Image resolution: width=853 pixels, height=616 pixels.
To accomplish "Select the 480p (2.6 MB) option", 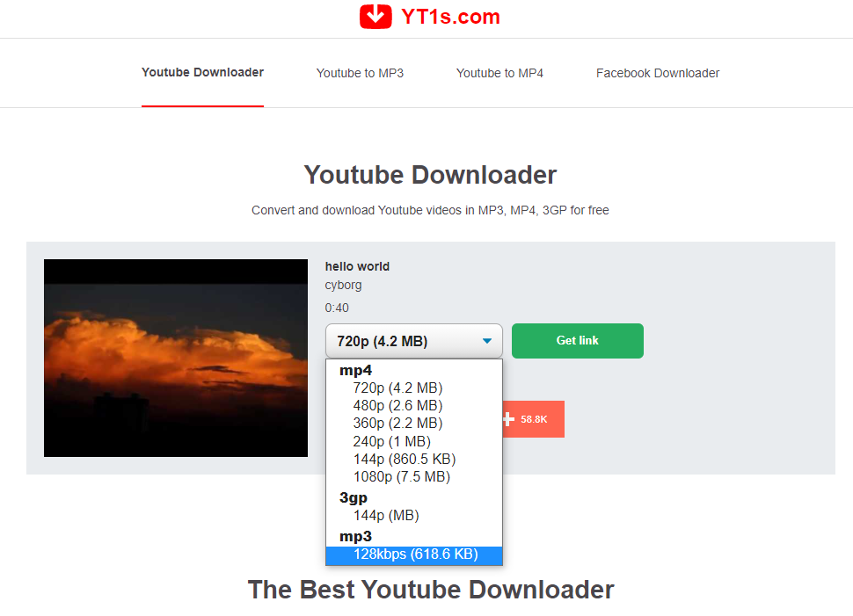I will click(414, 406).
